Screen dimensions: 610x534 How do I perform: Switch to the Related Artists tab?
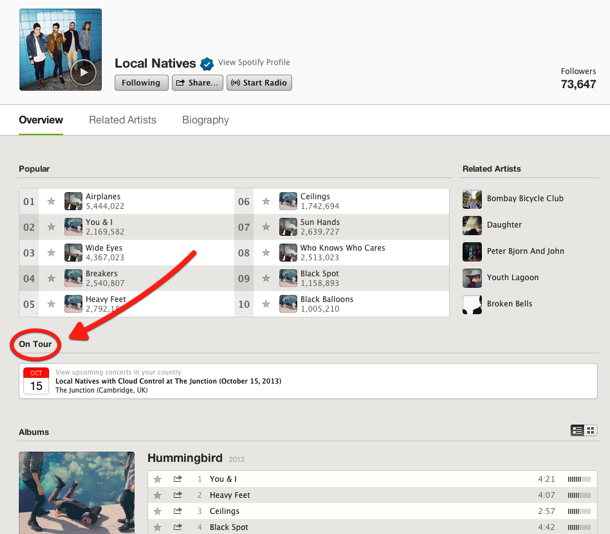point(123,120)
